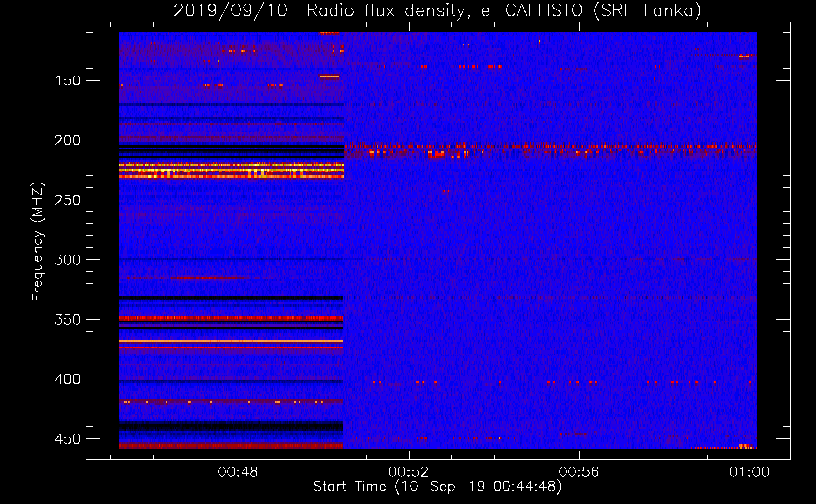Click the 350 frequency tick label
Image resolution: width=816 pixels, height=504 pixels.
tap(68, 320)
